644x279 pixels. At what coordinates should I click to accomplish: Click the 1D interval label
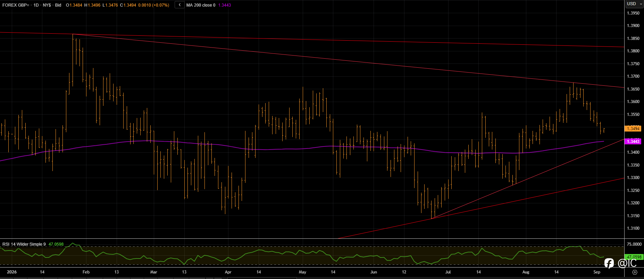[36, 5]
